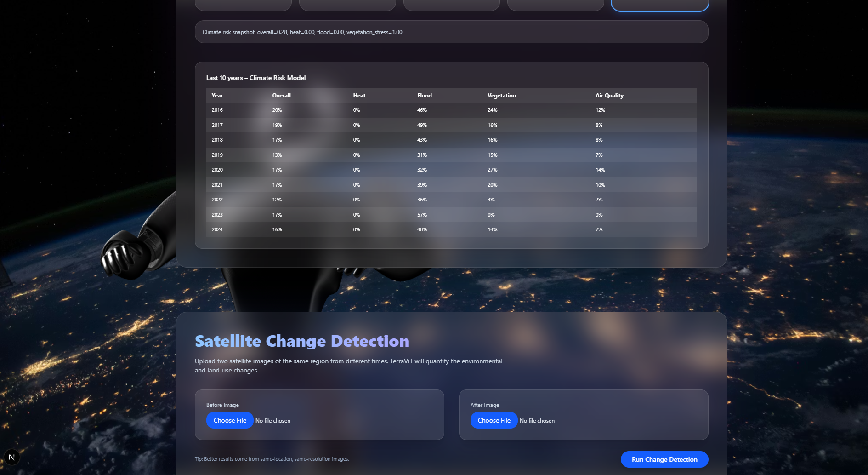Run Change Detection

[x=664, y=459]
